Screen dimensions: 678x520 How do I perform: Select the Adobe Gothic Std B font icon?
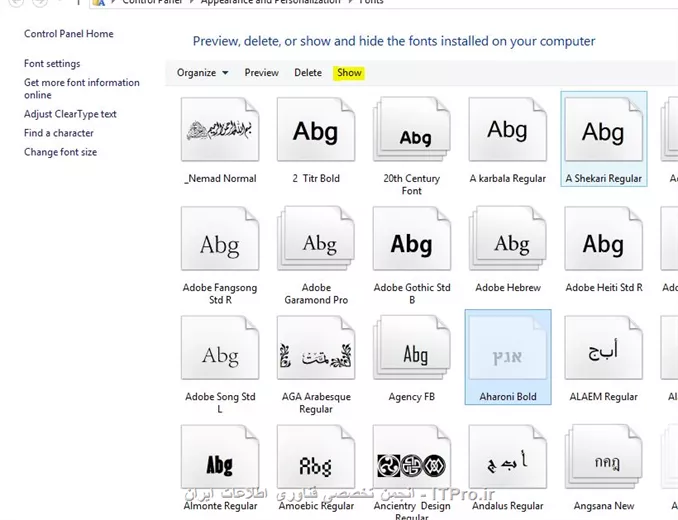click(412, 239)
